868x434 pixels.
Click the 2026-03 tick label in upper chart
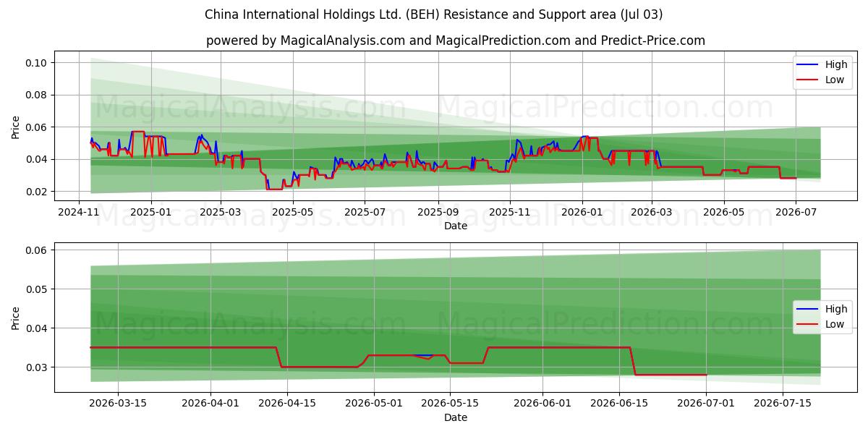click(652, 212)
